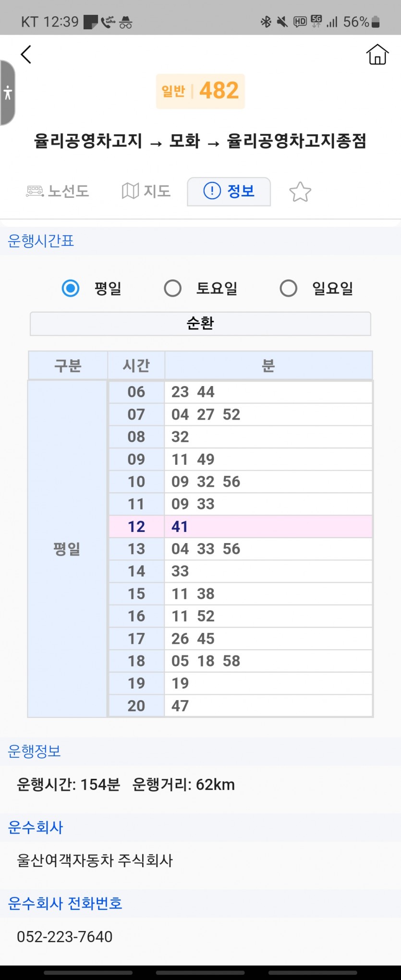Switch to the 지도 tab

click(x=146, y=191)
